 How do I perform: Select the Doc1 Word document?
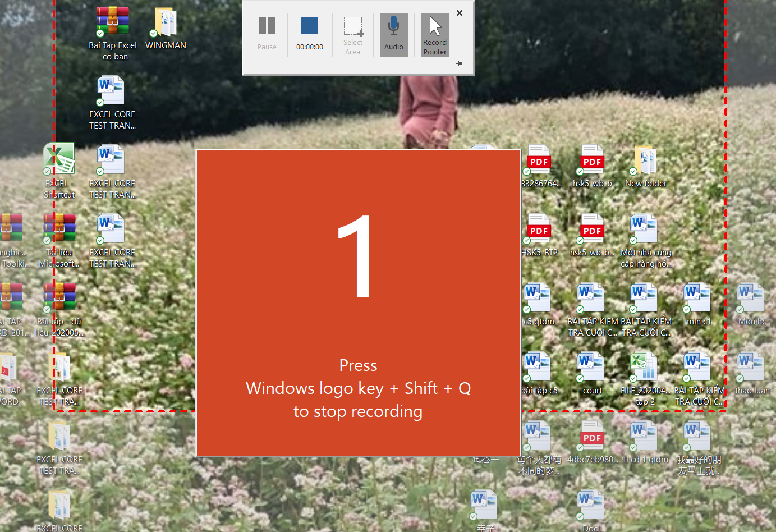(x=592, y=511)
